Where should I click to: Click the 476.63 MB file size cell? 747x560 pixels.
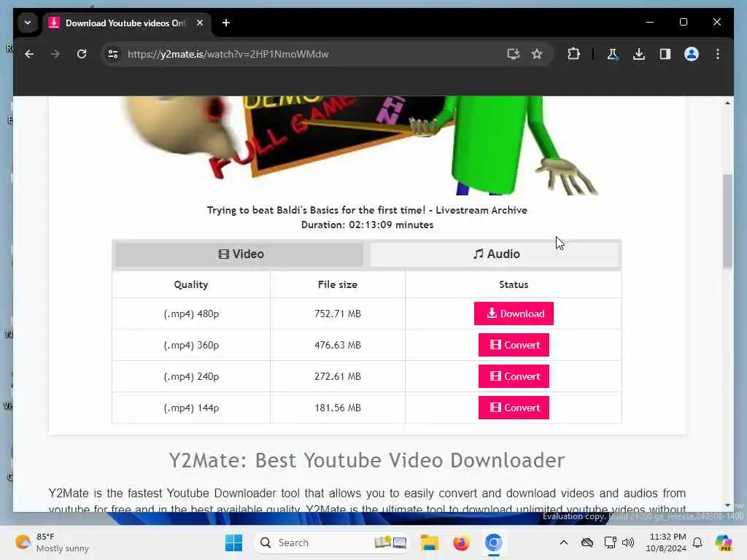(x=337, y=345)
